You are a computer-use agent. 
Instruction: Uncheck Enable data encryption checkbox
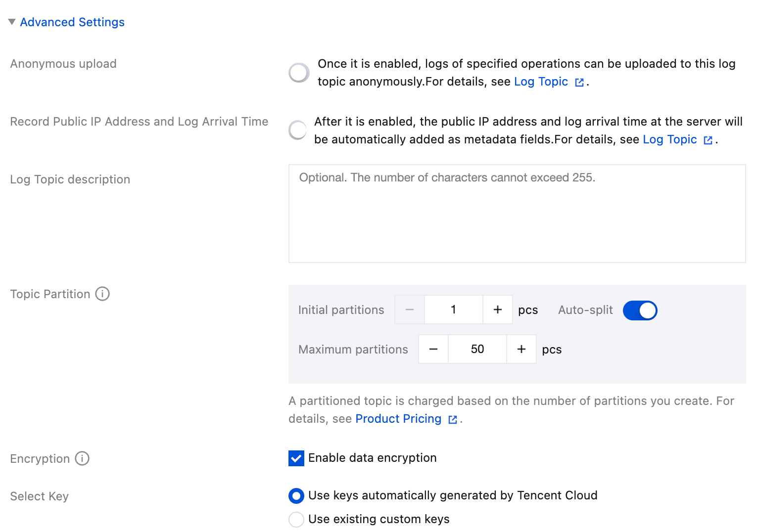[x=296, y=458]
